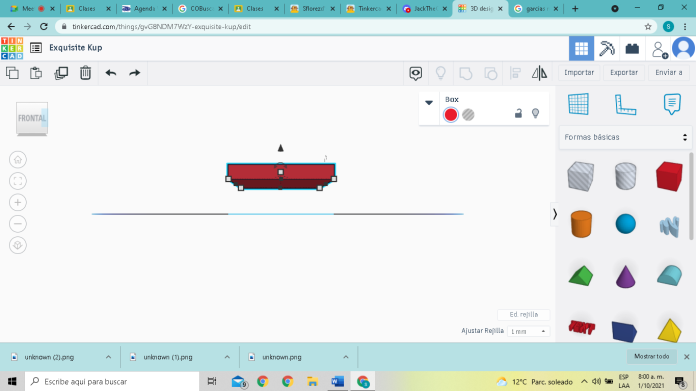Click the Tinkercad logo
The width and height of the screenshot is (696, 391).
tap(12, 48)
